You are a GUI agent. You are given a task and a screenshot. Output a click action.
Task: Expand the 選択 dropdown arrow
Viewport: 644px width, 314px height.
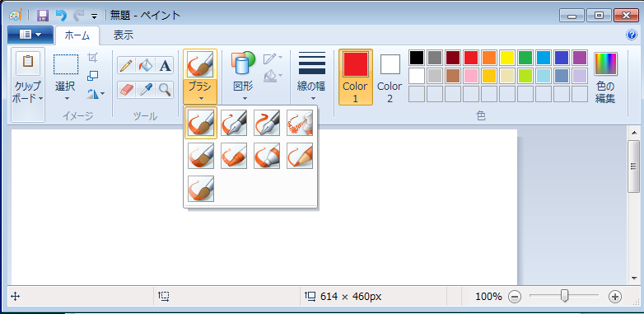[67, 99]
